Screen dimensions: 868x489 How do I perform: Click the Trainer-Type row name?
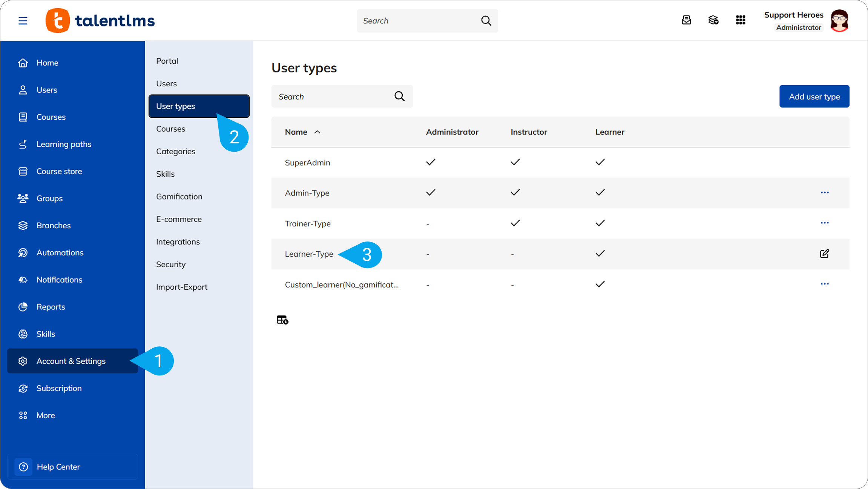point(308,224)
